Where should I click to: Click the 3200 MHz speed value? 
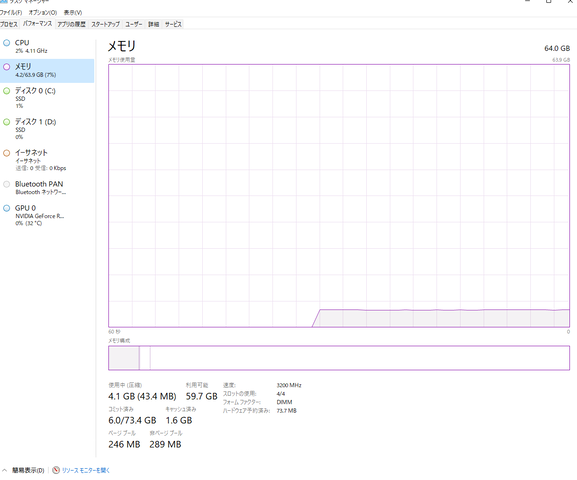point(289,385)
